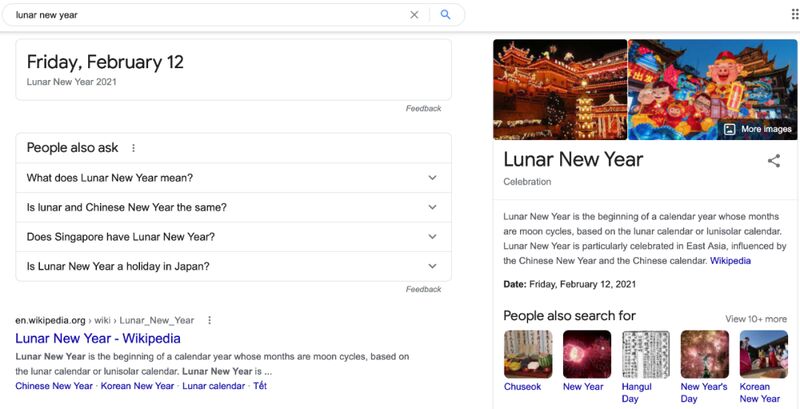Open Wikipedia result three-dot options
The width and height of the screenshot is (800, 409).
(209, 320)
